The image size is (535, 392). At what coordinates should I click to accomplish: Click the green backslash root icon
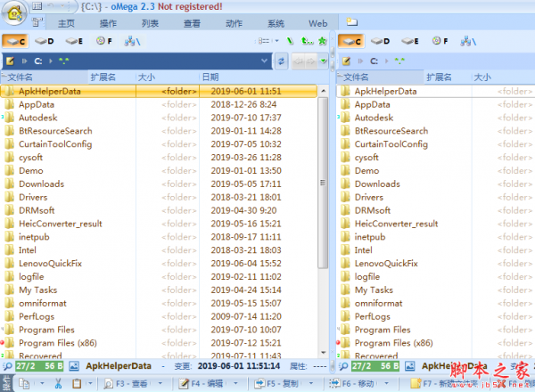[290, 41]
